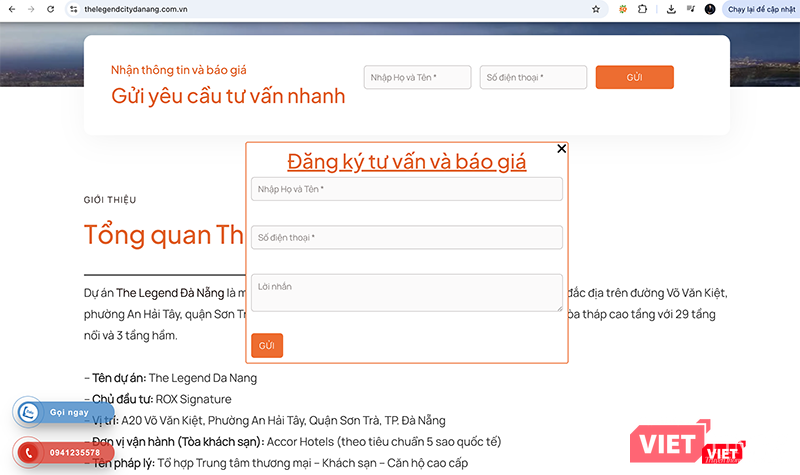
Task: Open the browser profile avatar
Action: pyautogui.click(x=709, y=9)
